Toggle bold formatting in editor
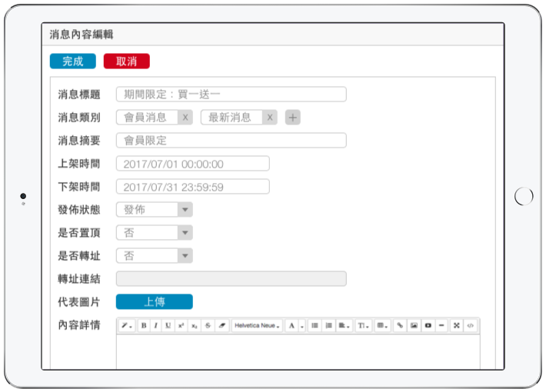Viewport: 546px width, 392px height. pos(144,326)
